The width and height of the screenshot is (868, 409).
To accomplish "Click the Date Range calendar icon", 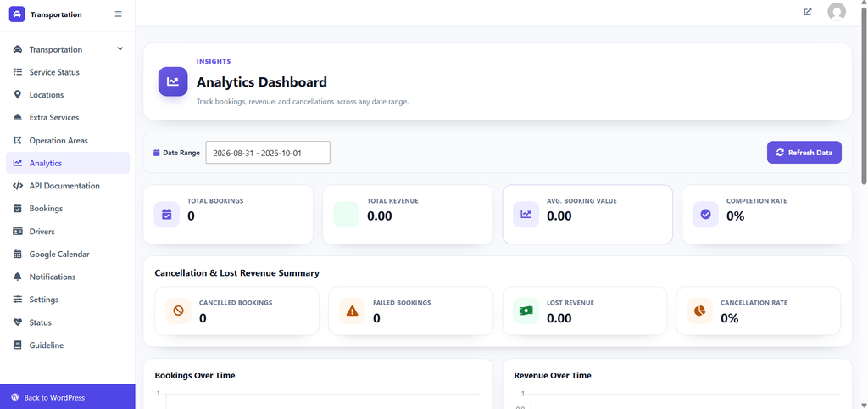I will click(157, 153).
